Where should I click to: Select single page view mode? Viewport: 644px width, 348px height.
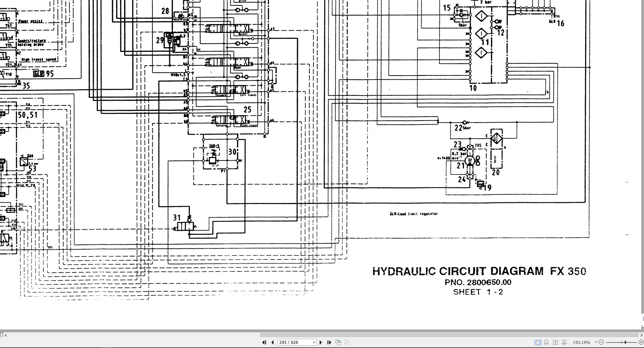pos(538,342)
